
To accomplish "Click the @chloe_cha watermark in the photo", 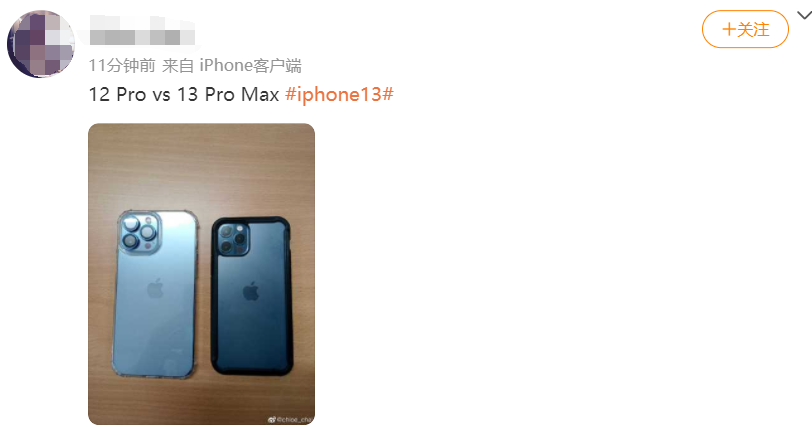I will pyautogui.click(x=295, y=419).
